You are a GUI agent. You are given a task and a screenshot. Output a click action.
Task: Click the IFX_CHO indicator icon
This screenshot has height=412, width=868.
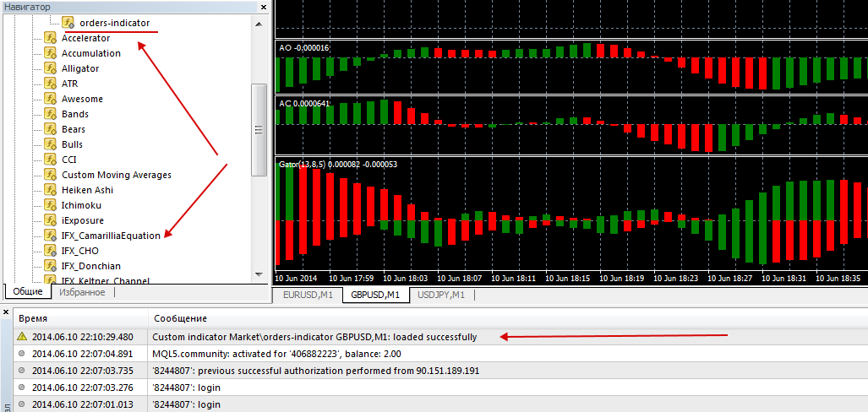pyautogui.click(x=51, y=251)
